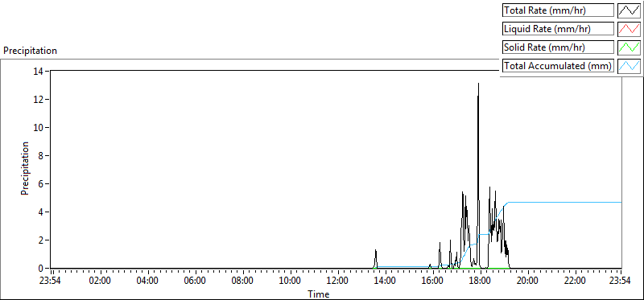Click the small rate peak before 14:00
644x300 pixels.
[375, 250]
